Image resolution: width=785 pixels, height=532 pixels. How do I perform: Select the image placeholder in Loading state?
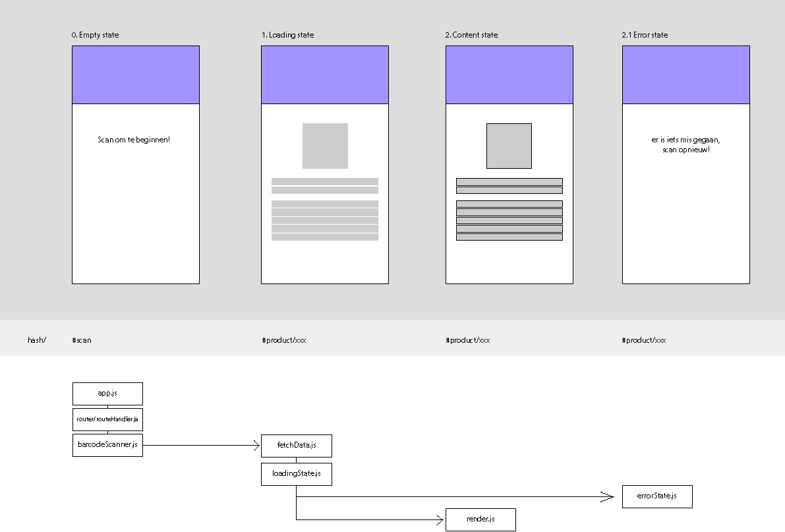(x=325, y=146)
